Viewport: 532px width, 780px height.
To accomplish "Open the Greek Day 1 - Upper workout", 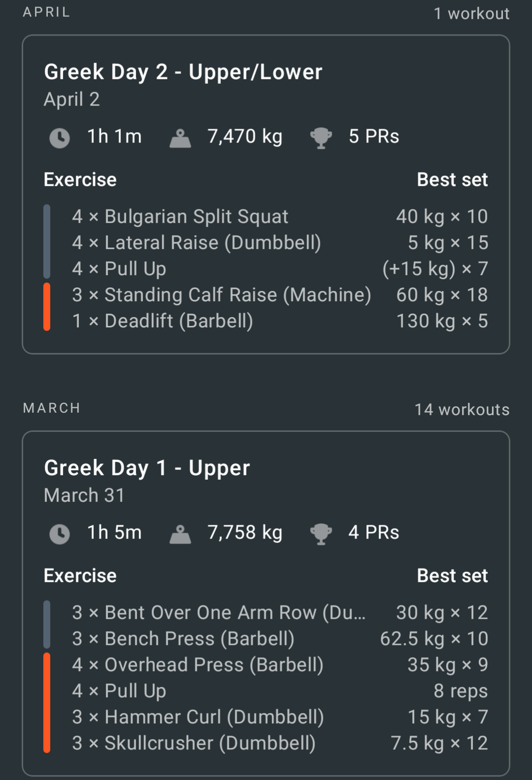I will point(266,603).
